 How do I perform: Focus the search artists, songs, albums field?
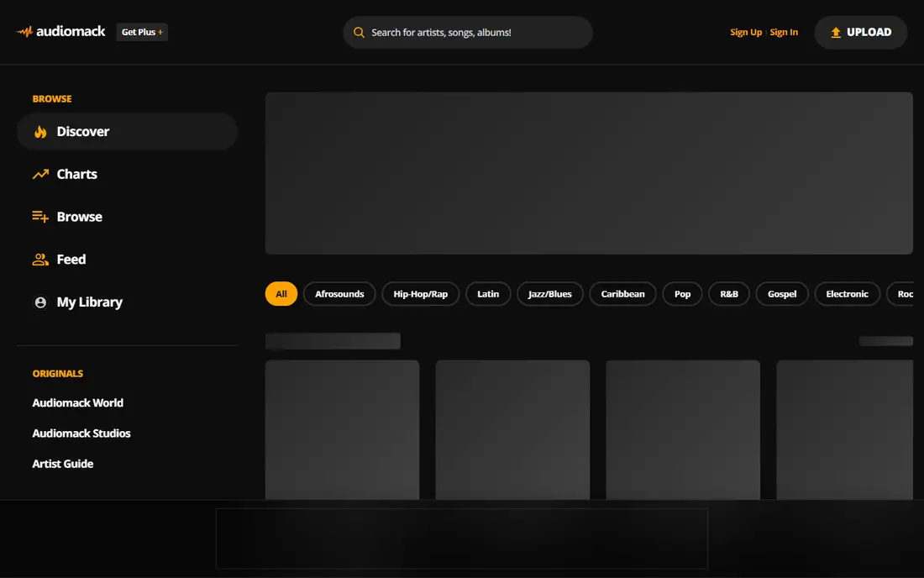[468, 33]
